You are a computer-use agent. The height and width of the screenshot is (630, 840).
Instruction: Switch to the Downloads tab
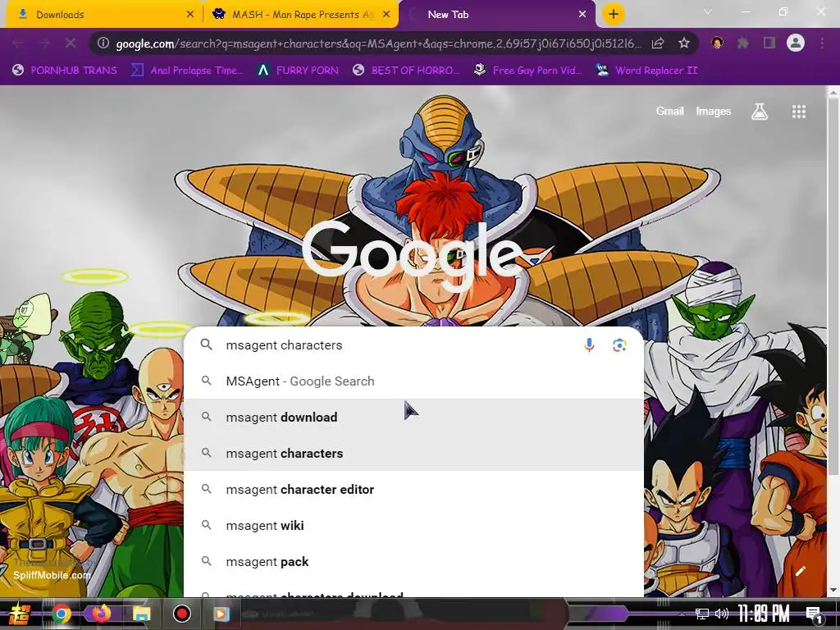pos(105,15)
